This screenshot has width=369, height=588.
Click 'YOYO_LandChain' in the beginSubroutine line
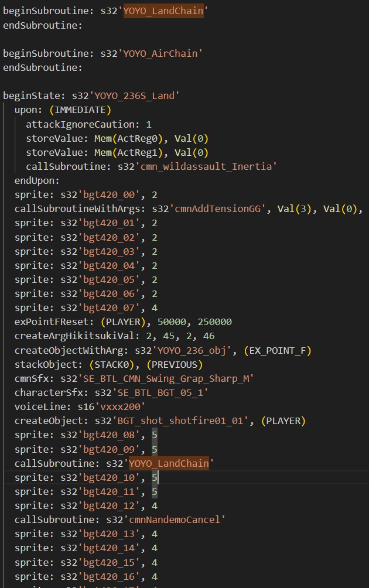point(163,11)
